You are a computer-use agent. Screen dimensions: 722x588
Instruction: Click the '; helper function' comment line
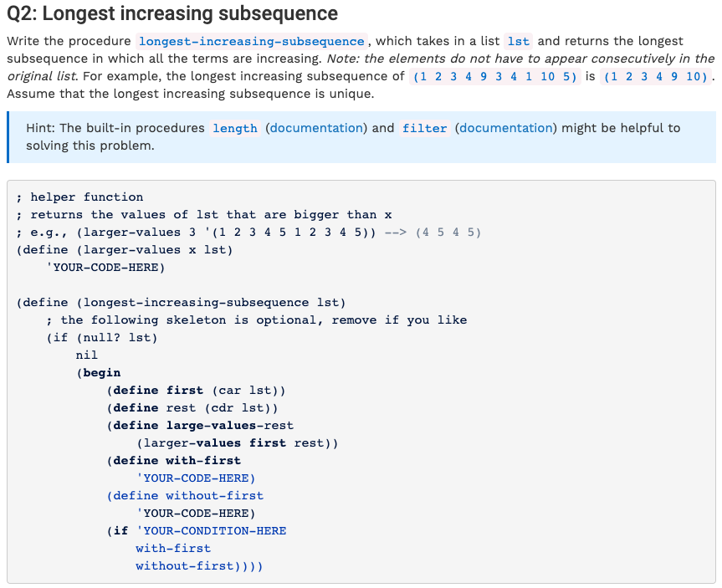pyautogui.click(x=79, y=197)
